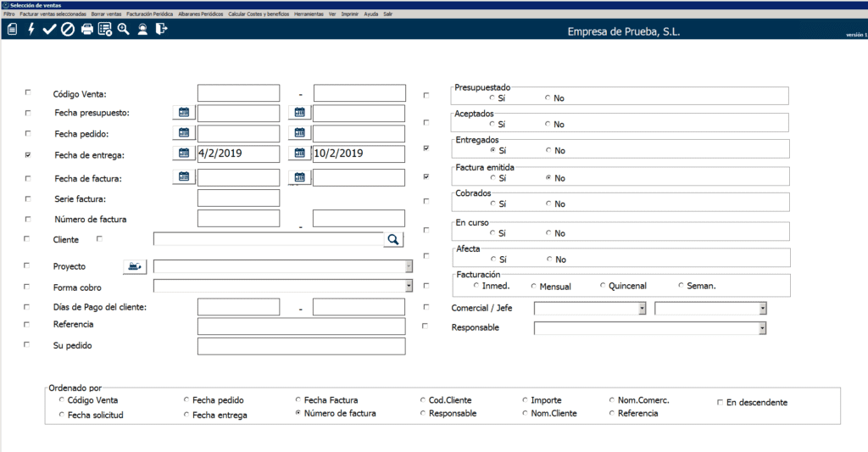868x452 pixels.
Task: Open the Herramientas menu
Action: click(x=309, y=14)
